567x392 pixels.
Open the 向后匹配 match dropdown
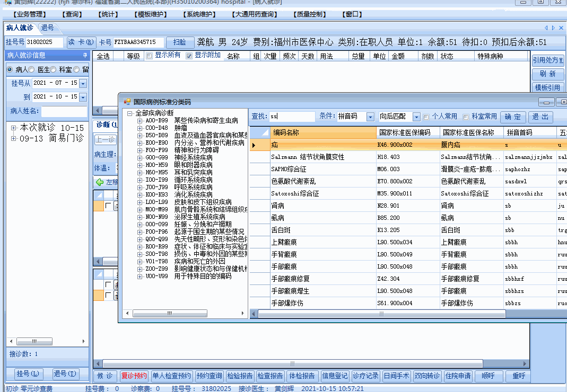point(416,117)
